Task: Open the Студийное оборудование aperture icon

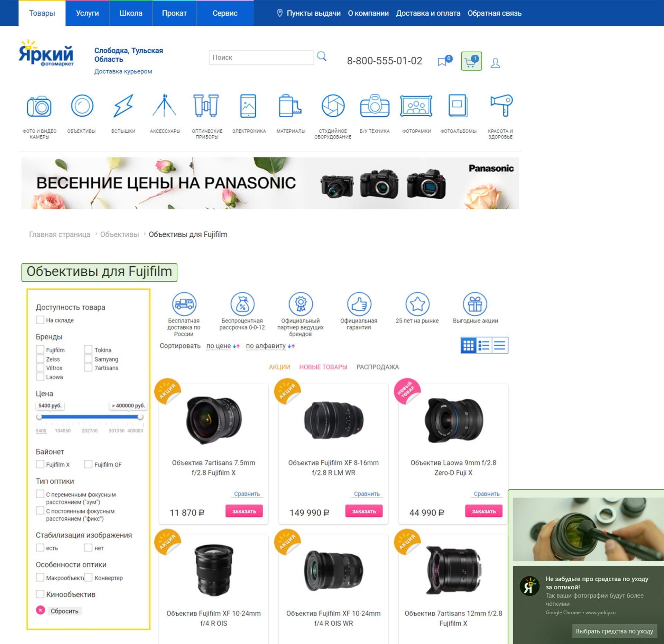Action: pyautogui.click(x=333, y=106)
